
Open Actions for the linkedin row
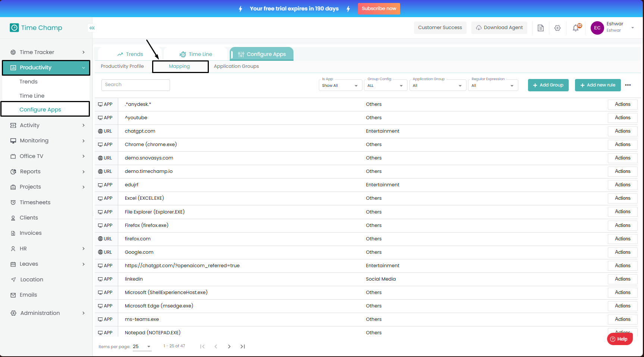click(623, 279)
